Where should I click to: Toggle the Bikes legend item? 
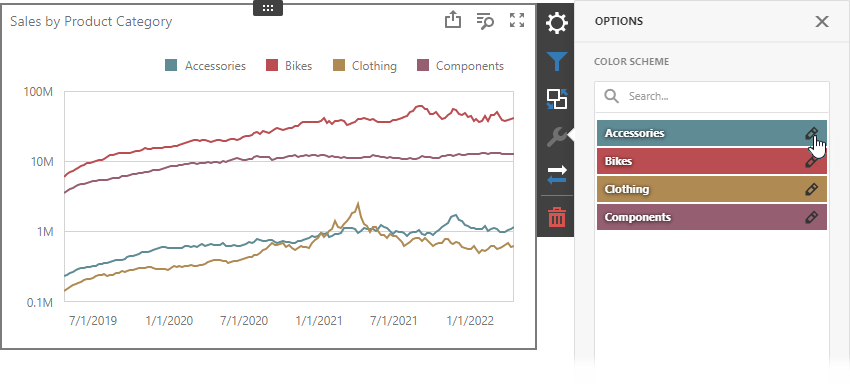click(x=289, y=66)
